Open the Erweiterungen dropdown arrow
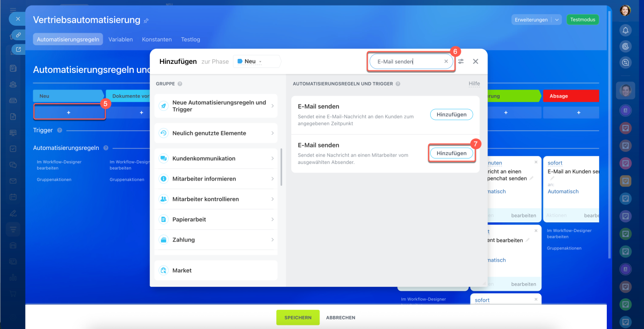Viewport: 644px width, 329px height. pos(556,20)
